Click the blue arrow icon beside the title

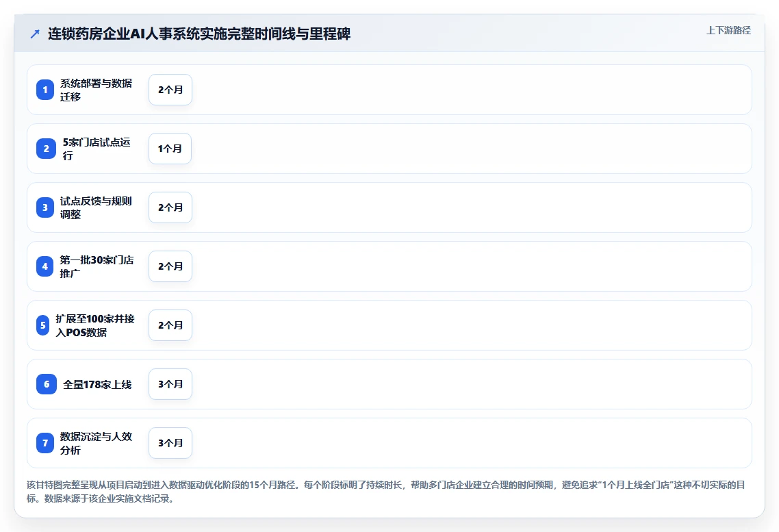35,34
